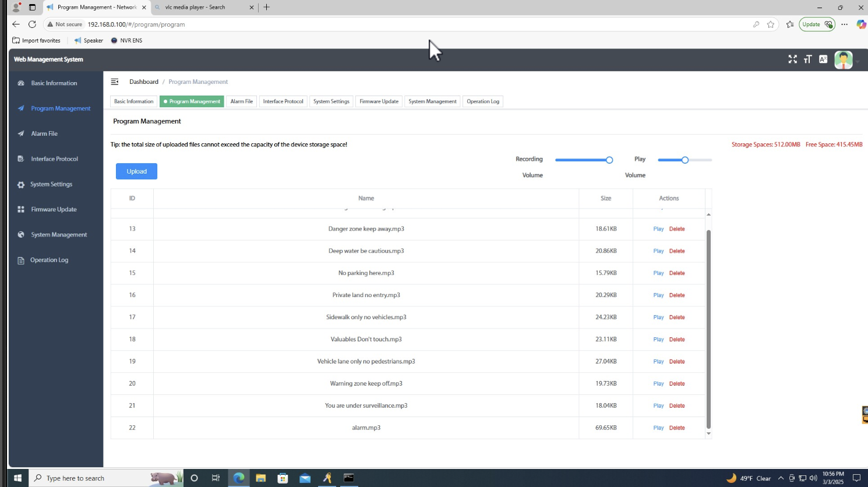The width and height of the screenshot is (868, 487).
Task: Switch to the Alarm File tab
Action: click(241, 101)
